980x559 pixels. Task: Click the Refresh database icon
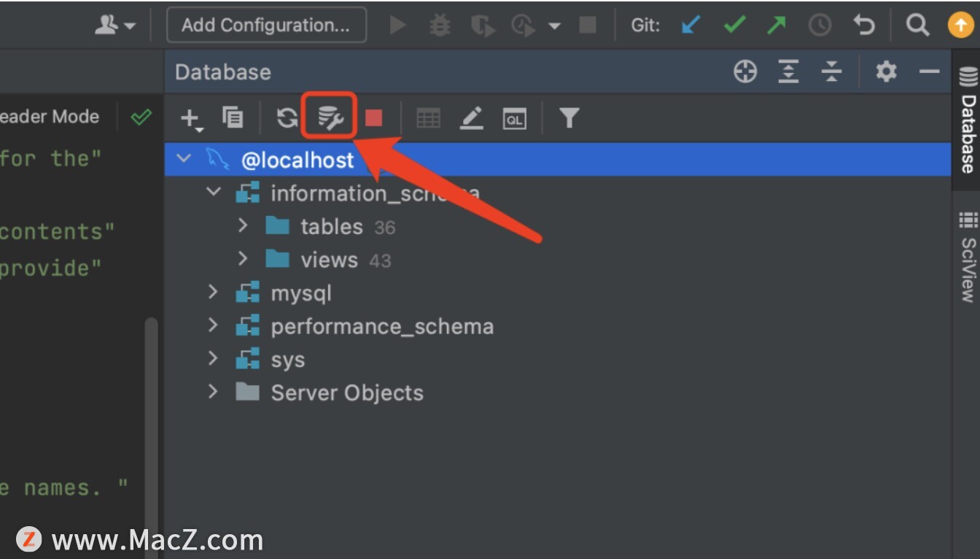(287, 117)
